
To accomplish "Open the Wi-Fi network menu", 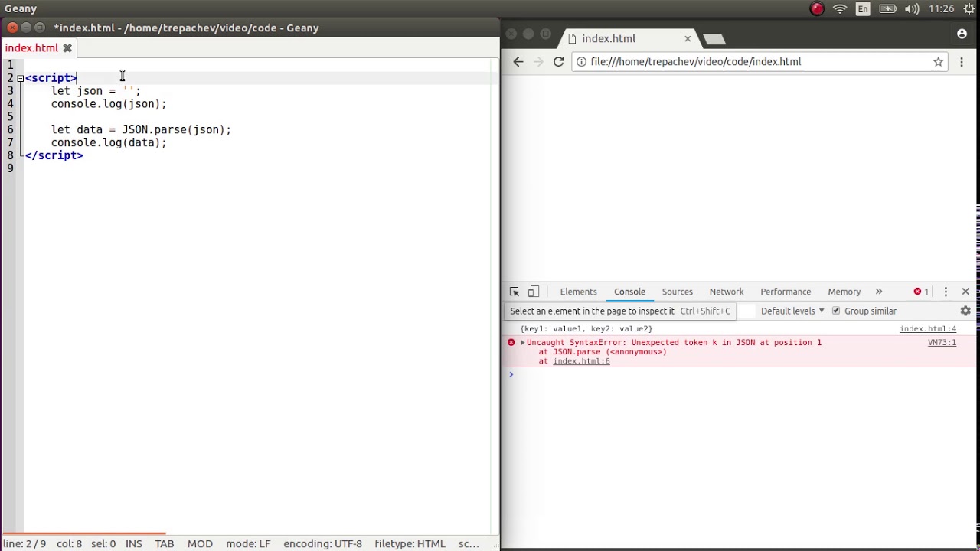I will (x=840, y=9).
